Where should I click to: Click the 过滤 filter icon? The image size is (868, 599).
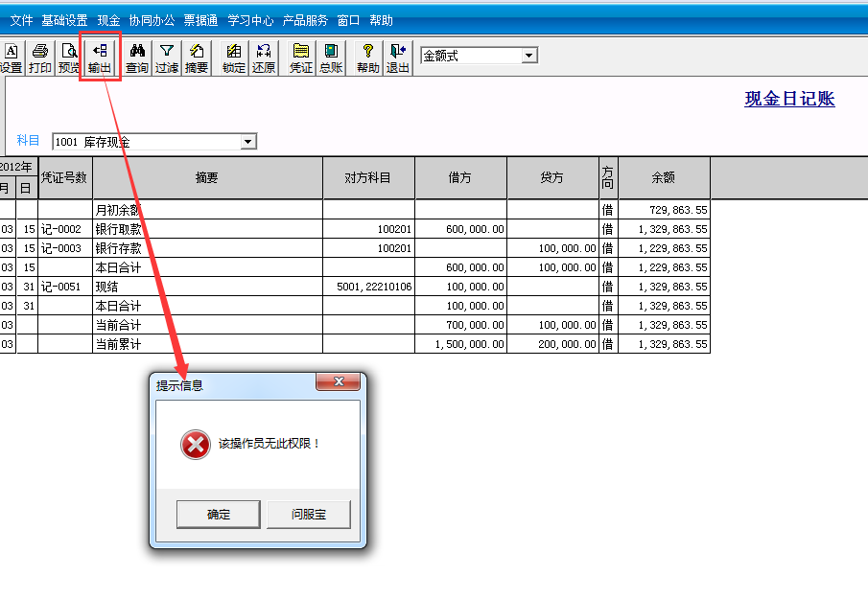tap(167, 58)
